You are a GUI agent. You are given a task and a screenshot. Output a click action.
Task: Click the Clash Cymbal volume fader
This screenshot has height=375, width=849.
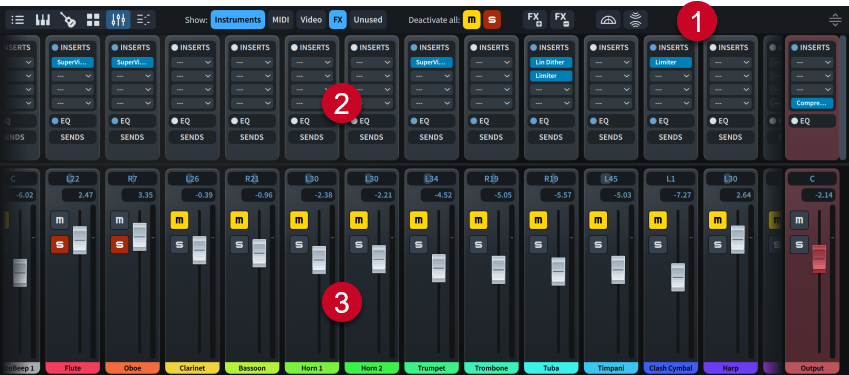coord(678,277)
